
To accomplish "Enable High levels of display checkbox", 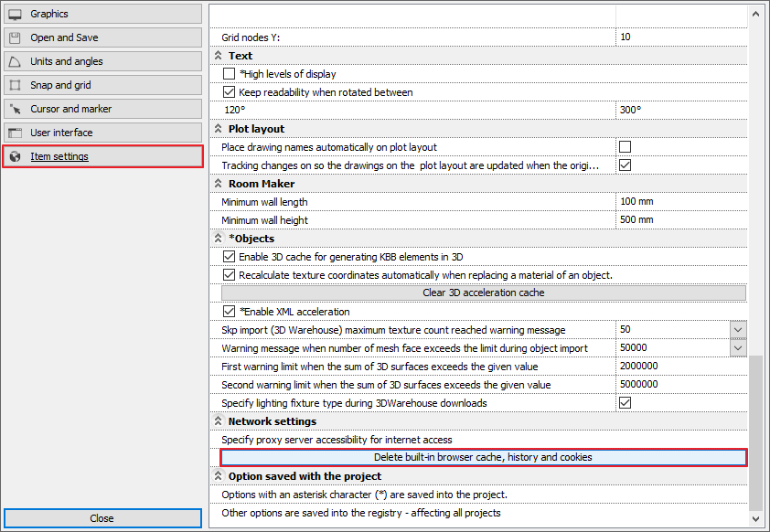I will (x=229, y=74).
